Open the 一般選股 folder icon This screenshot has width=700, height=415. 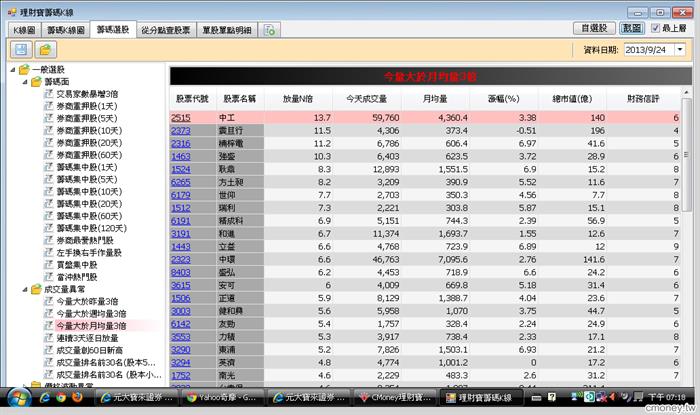tap(24, 69)
